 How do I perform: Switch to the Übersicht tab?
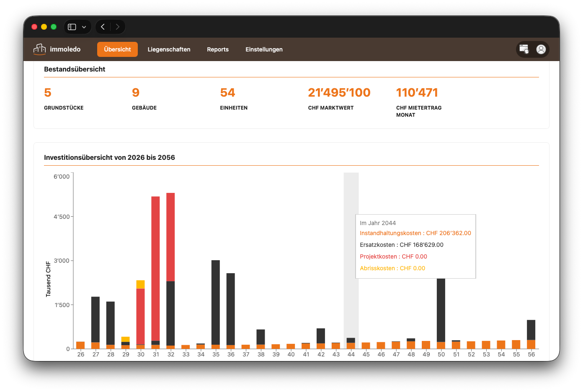tap(117, 49)
